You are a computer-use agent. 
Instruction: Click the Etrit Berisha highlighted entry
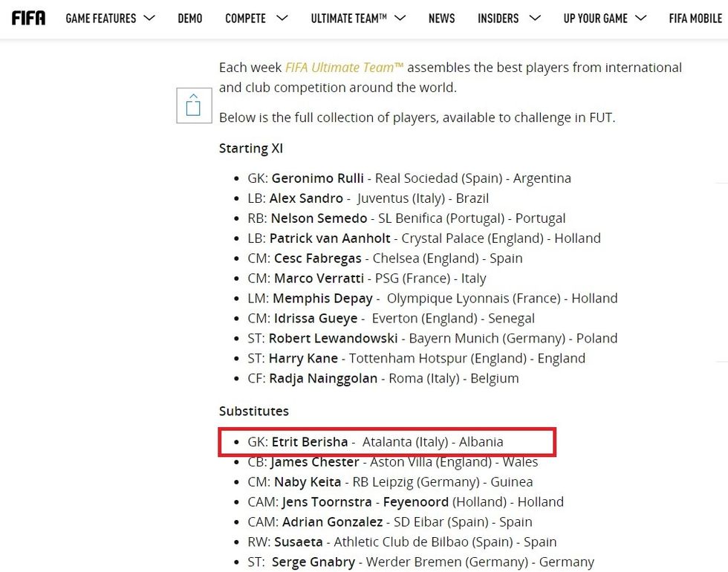309,441
